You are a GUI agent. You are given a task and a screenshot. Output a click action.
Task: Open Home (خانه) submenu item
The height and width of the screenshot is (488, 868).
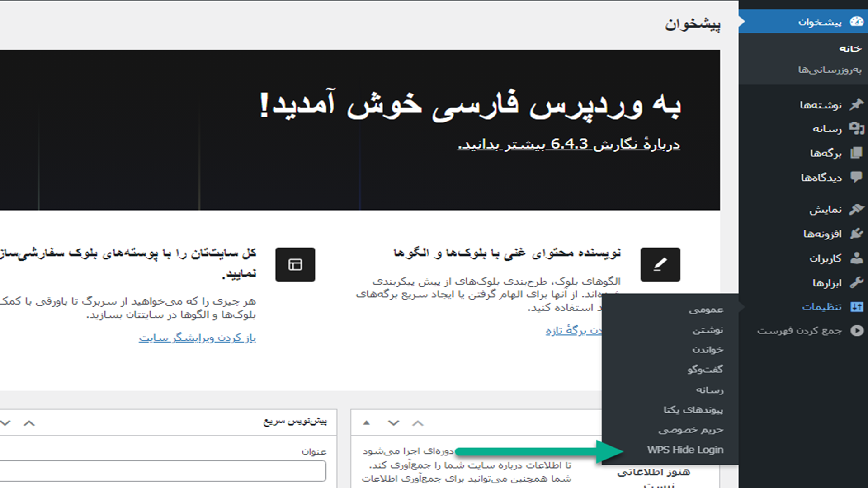[x=850, y=48]
